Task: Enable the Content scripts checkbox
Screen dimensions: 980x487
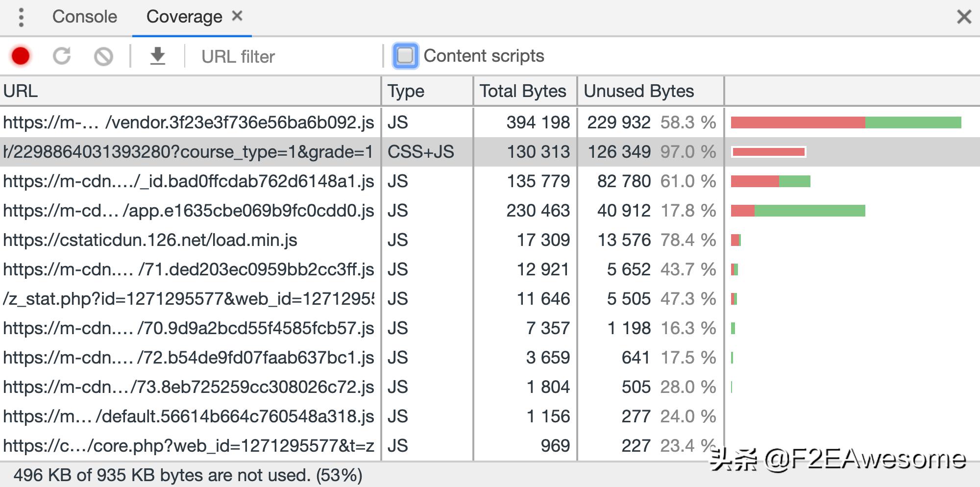Action: (405, 56)
